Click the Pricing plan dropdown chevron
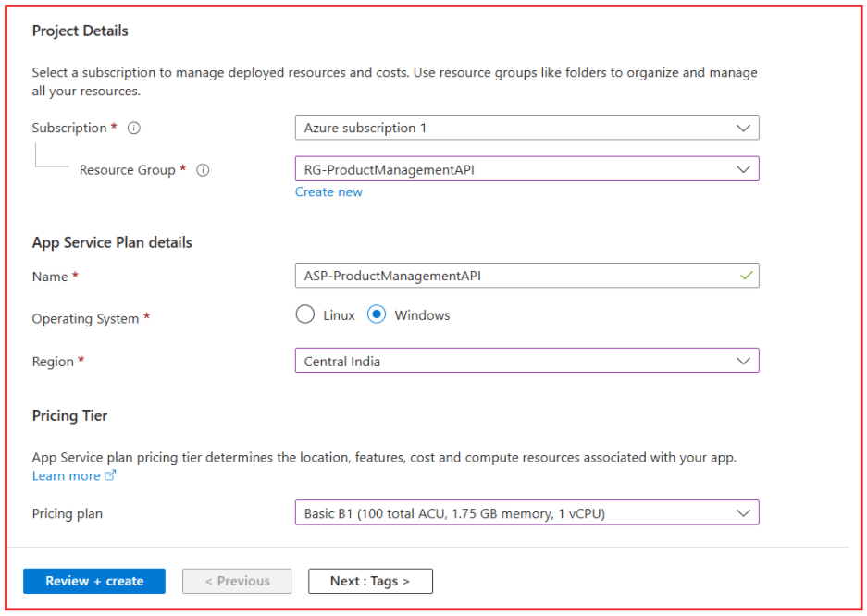Viewport: 867px width, 616px height. (743, 512)
